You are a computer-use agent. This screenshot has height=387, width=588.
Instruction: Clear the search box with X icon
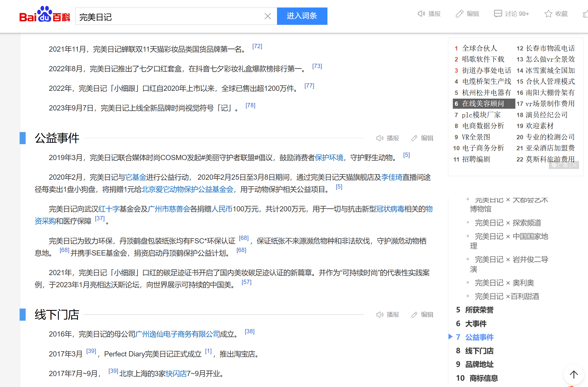click(x=268, y=16)
